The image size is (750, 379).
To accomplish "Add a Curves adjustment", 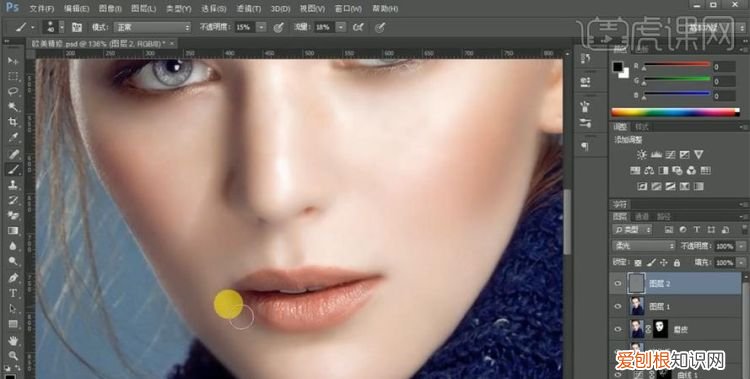I will (671, 155).
